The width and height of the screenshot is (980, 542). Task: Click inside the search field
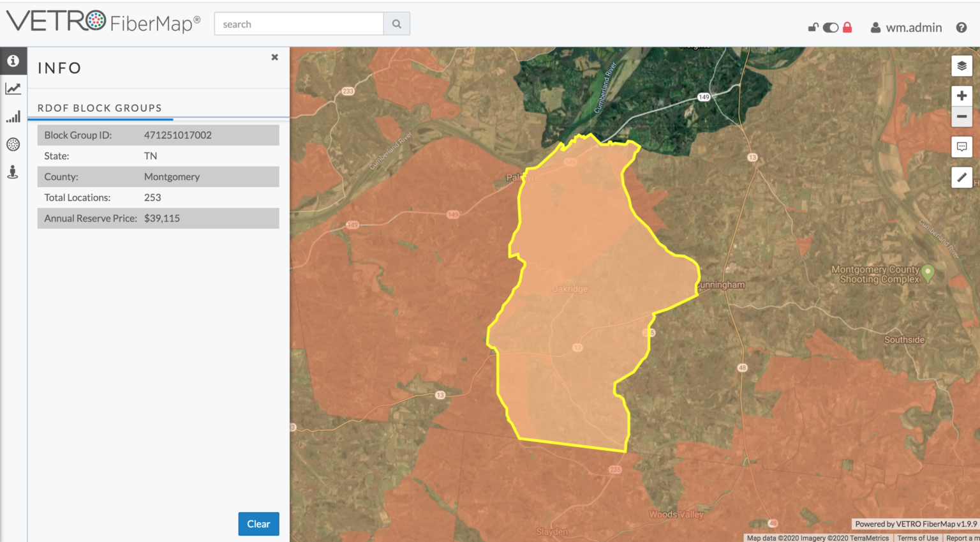click(x=299, y=24)
